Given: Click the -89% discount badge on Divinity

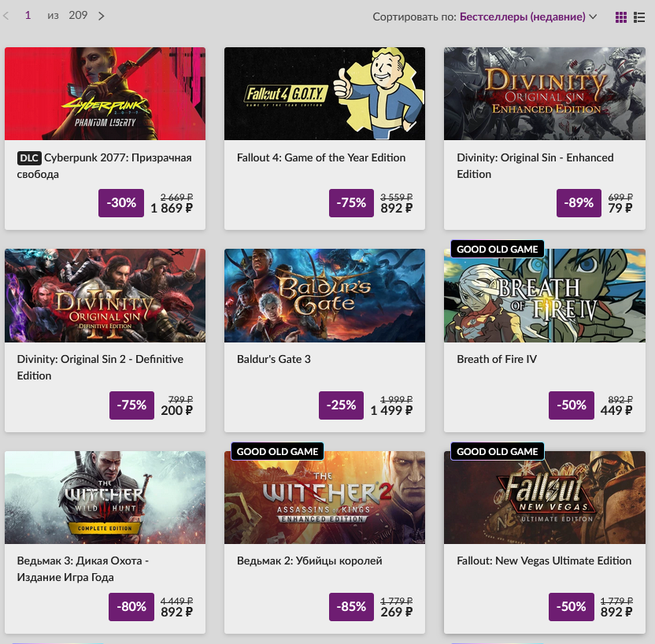Looking at the screenshot, I should (579, 203).
